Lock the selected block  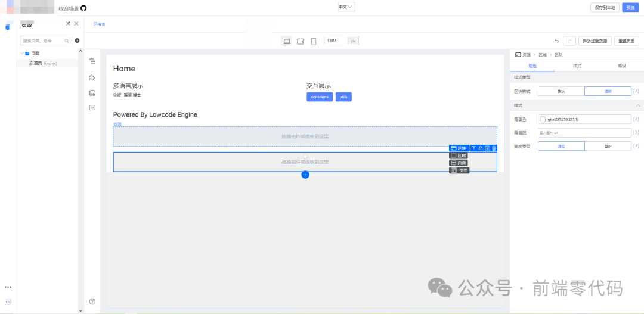(480, 148)
